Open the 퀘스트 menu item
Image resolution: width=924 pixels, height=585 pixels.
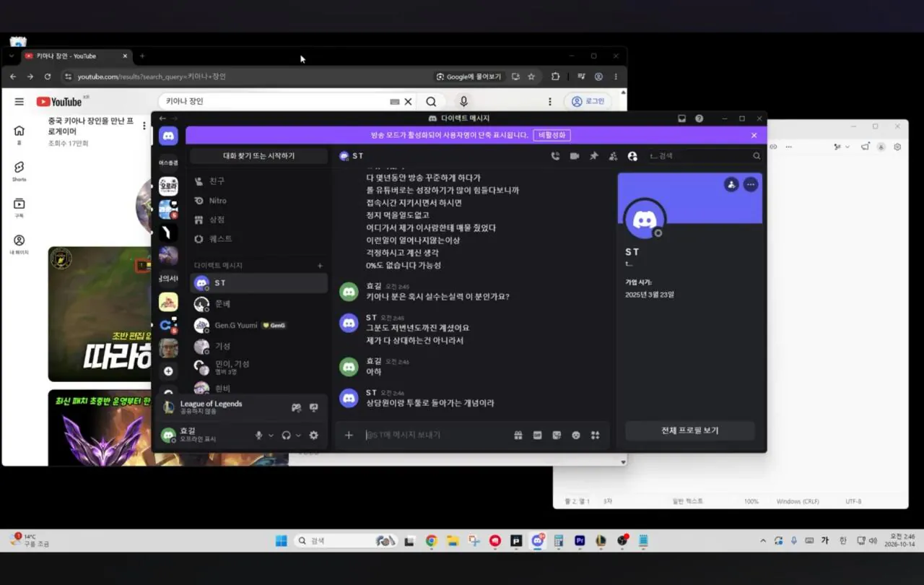pos(259,238)
